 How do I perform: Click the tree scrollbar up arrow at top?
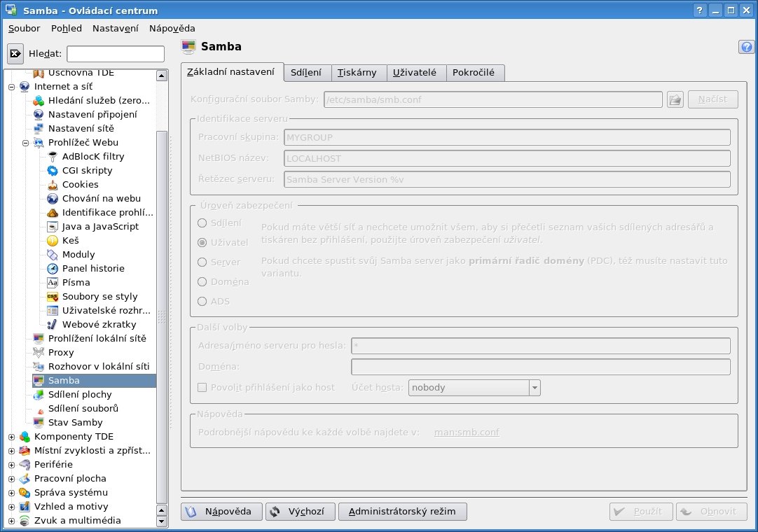(x=162, y=76)
